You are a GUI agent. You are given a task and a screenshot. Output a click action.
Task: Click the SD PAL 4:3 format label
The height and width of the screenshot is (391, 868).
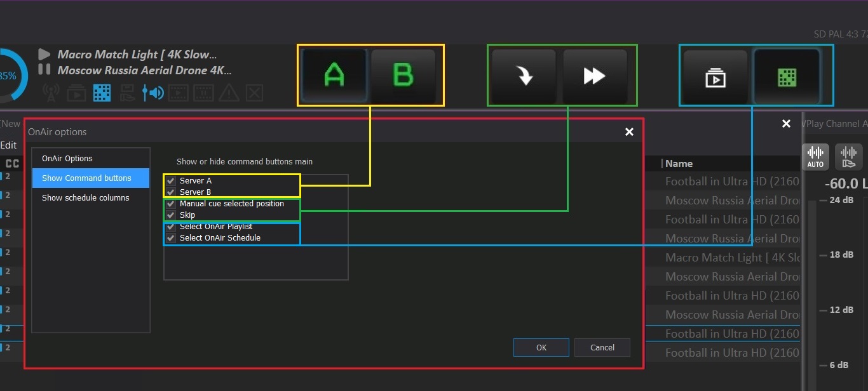(x=841, y=34)
